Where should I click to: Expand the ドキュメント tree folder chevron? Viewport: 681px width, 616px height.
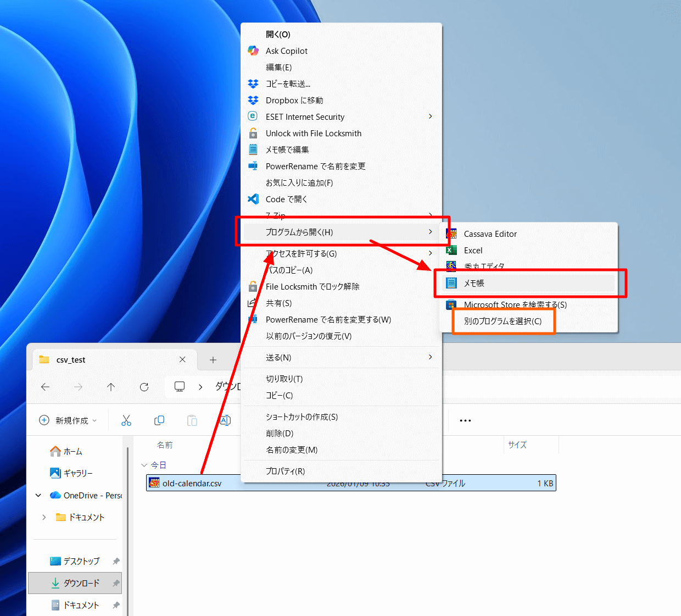[x=44, y=517]
